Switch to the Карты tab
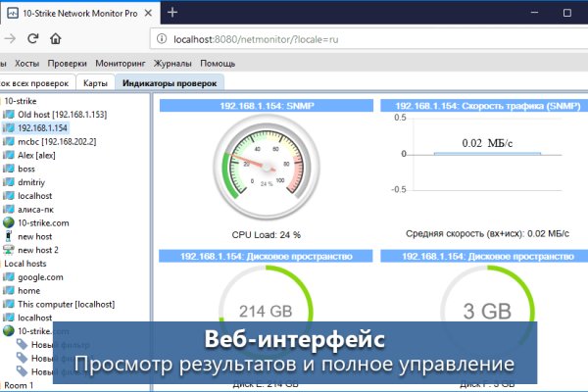The image size is (588, 392). coord(95,83)
